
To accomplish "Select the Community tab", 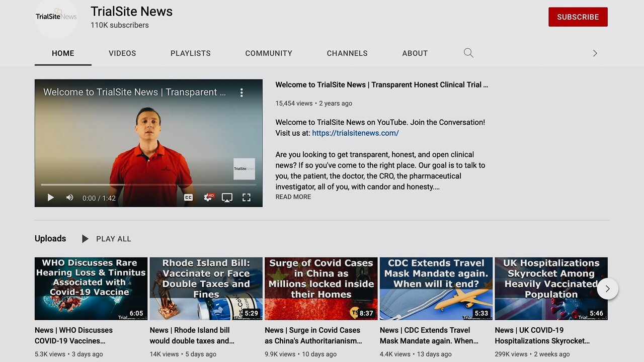I will pyautogui.click(x=269, y=53).
